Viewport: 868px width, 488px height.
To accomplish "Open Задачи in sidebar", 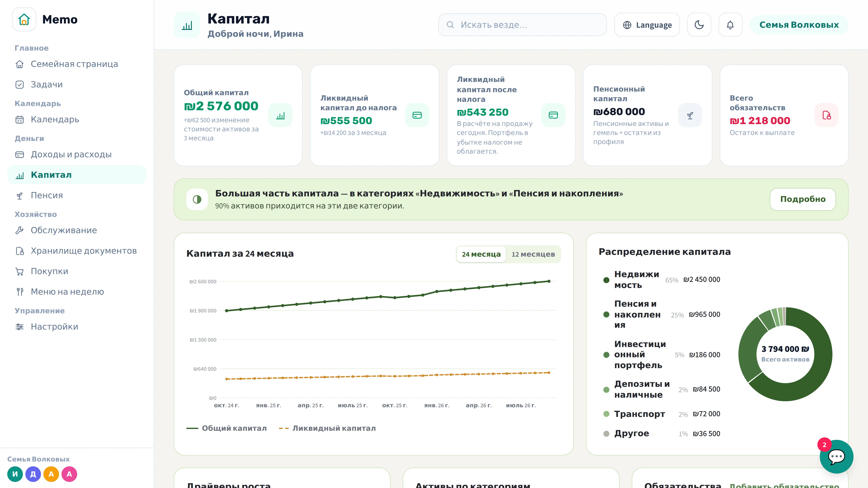I will pos(77,85).
